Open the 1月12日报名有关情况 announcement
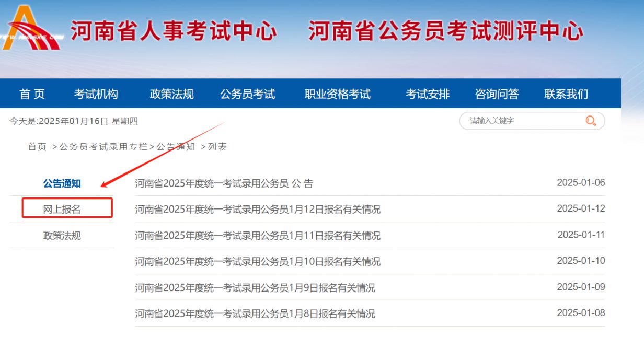 pyautogui.click(x=258, y=210)
